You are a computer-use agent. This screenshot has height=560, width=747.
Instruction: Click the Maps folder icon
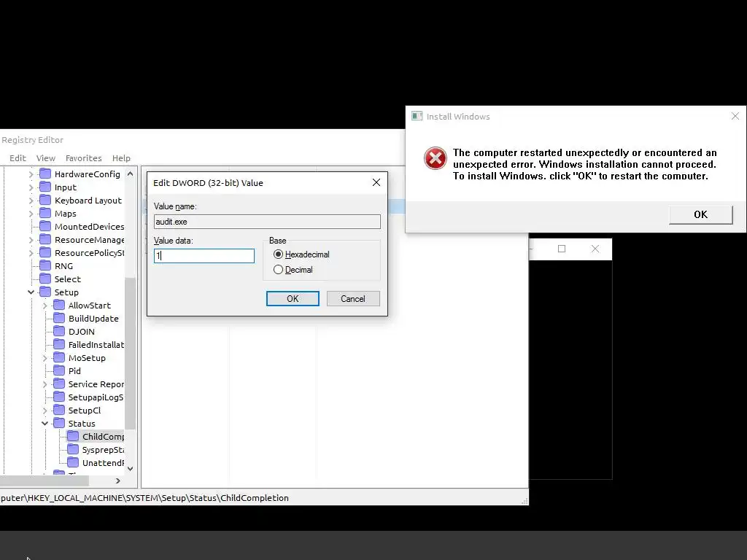(x=44, y=214)
